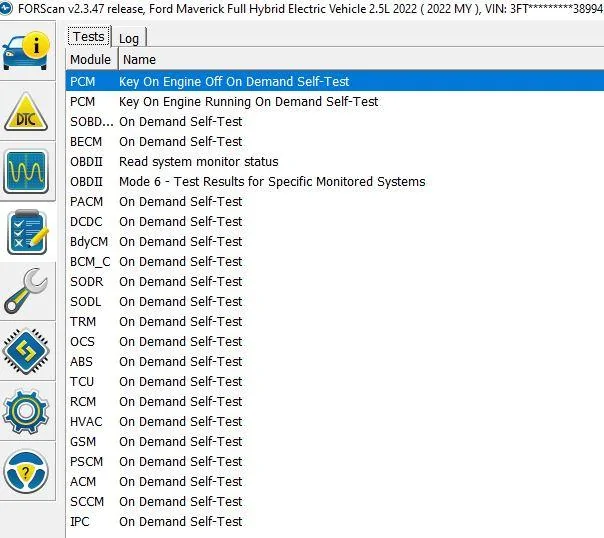This screenshot has width=604, height=538.
Task: Select the HVAC On Demand Self-Test row
Action: (x=335, y=422)
